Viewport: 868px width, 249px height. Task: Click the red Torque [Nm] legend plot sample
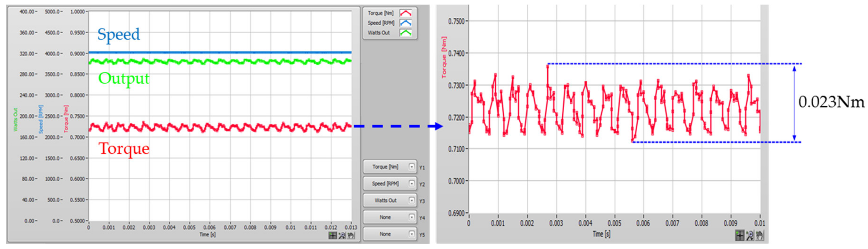click(405, 13)
